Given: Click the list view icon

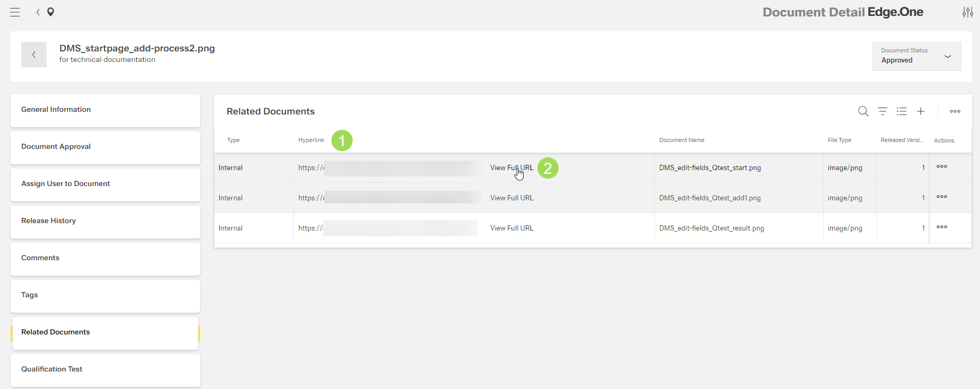Looking at the screenshot, I should [x=902, y=111].
